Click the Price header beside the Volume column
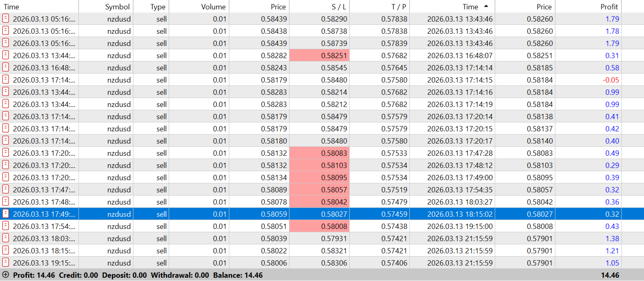The width and height of the screenshot is (644, 281). pyautogui.click(x=259, y=7)
